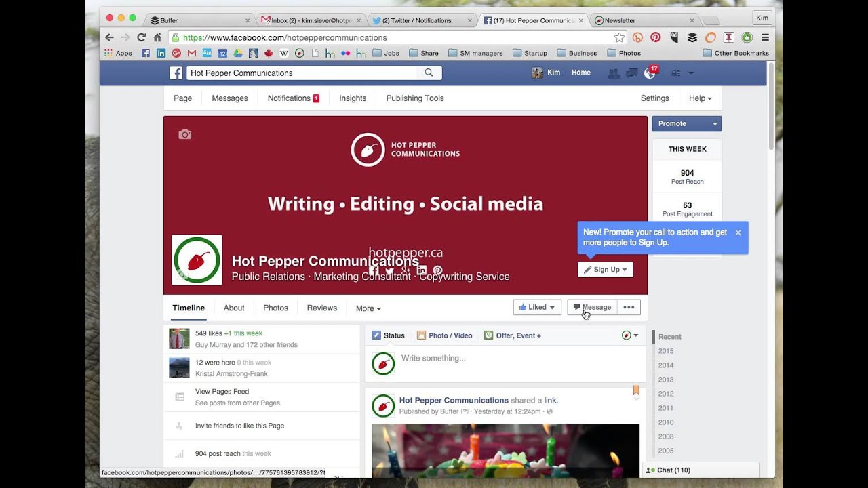The height and width of the screenshot is (488, 868).
Task: Jump to 2014 on timeline
Action: 666,365
